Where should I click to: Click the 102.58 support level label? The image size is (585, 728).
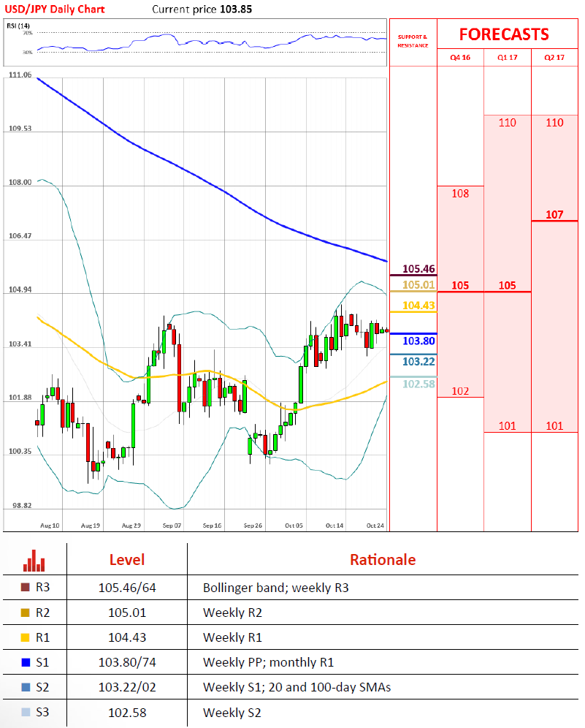(418, 384)
